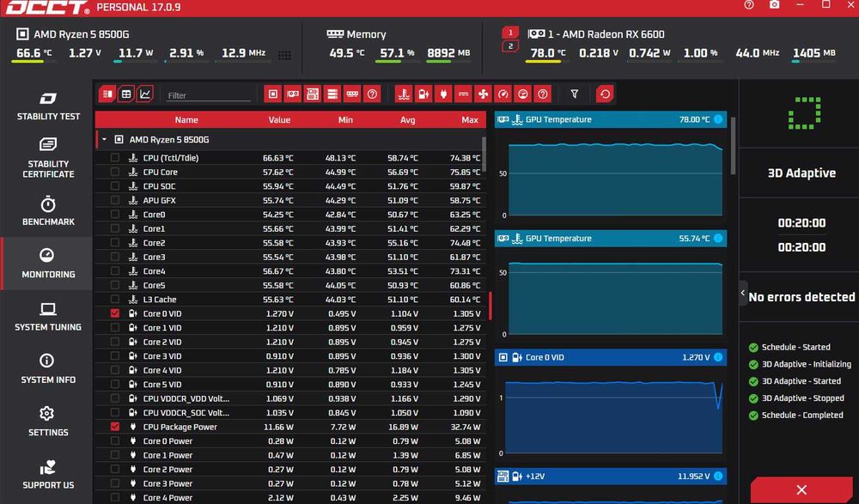Toggle the temperature sensor filter icon
The width and height of the screenshot is (859, 504).
404,94
